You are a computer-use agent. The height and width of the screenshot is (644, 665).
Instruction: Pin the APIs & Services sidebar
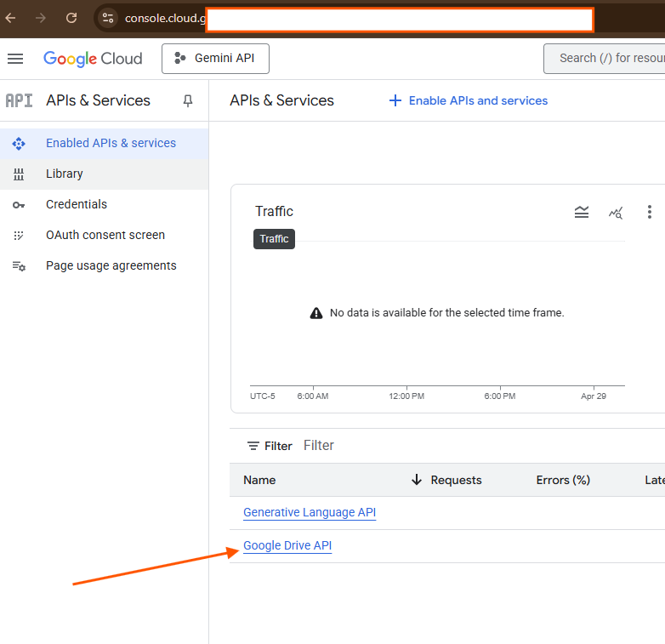point(187,100)
